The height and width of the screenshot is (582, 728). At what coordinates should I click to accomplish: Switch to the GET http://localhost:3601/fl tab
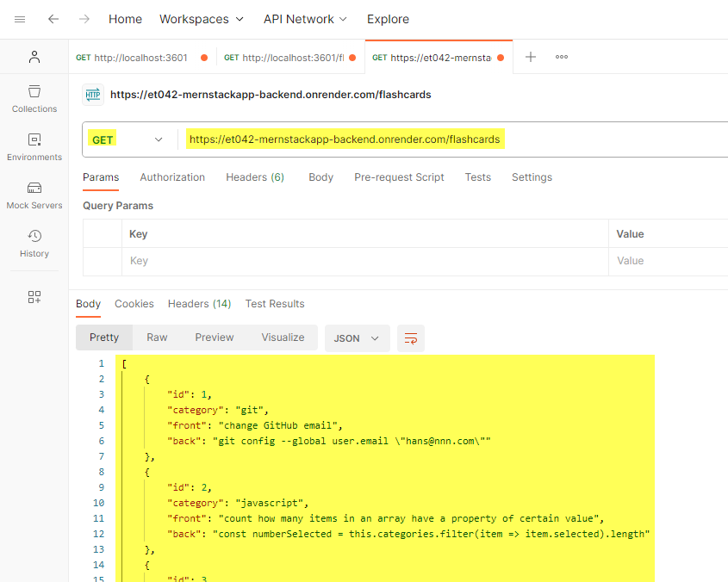(290, 58)
